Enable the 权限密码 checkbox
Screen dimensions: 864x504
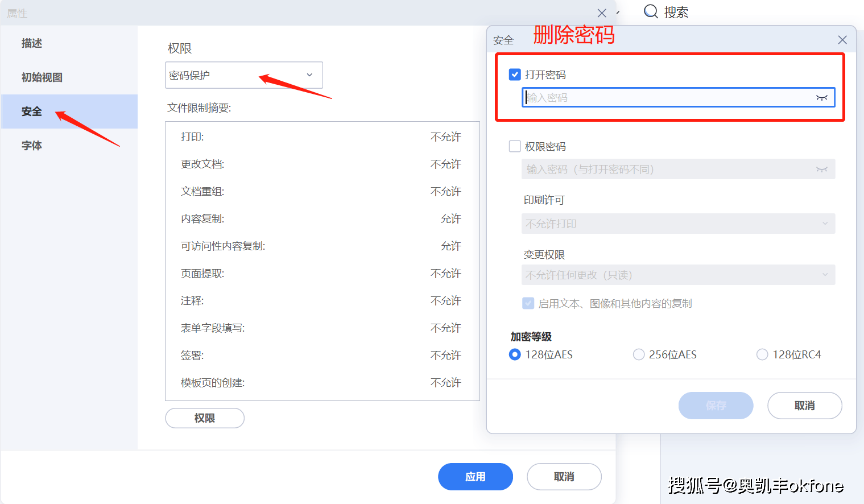coord(515,146)
